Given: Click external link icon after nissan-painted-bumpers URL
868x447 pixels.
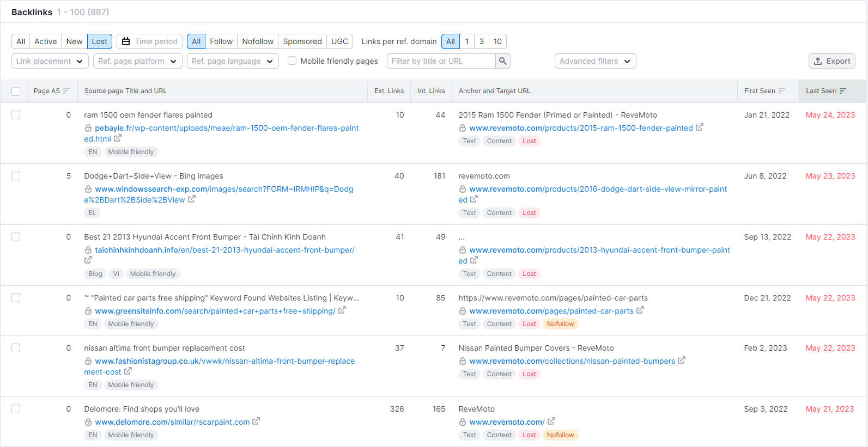Looking at the screenshot, I should click(682, 360).
